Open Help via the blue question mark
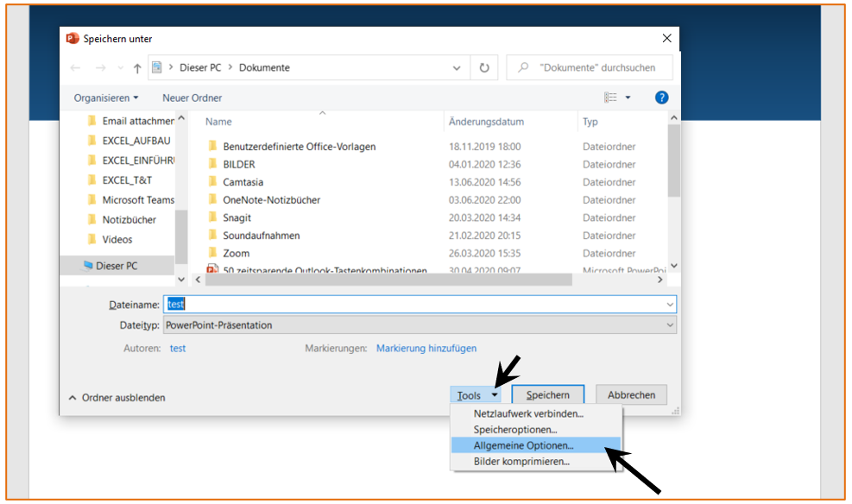The height and width of the screenshot is (504, 852). [661, 98]
